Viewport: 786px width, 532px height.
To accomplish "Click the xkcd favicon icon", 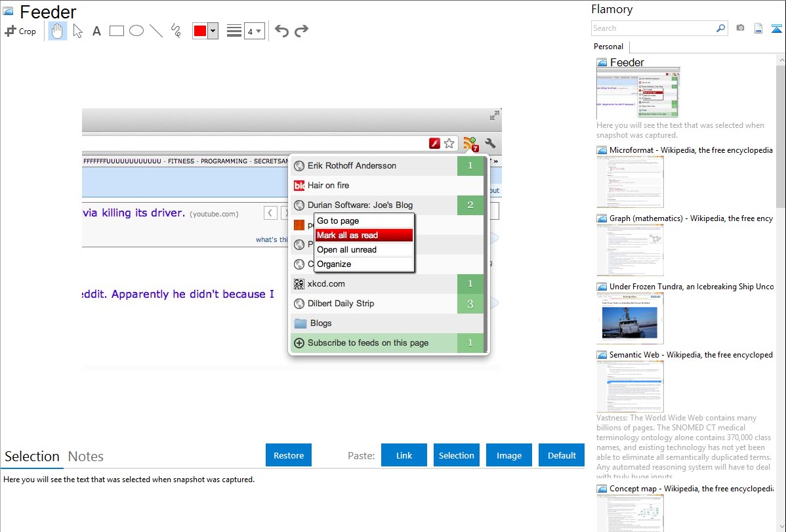I will [x=299, y=284].
